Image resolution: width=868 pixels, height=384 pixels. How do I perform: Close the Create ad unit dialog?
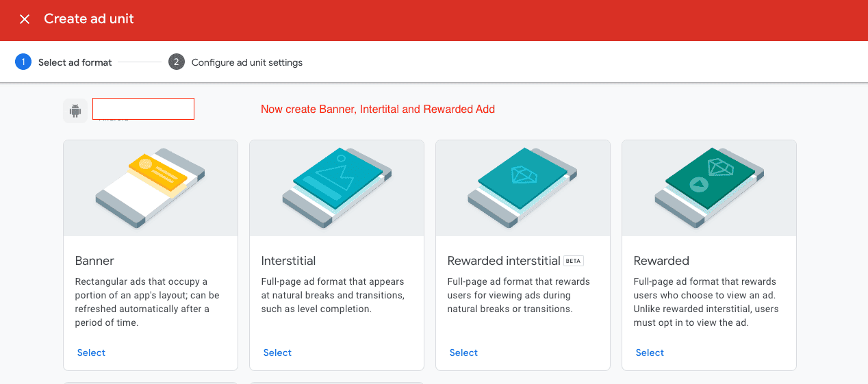point(25,19)
